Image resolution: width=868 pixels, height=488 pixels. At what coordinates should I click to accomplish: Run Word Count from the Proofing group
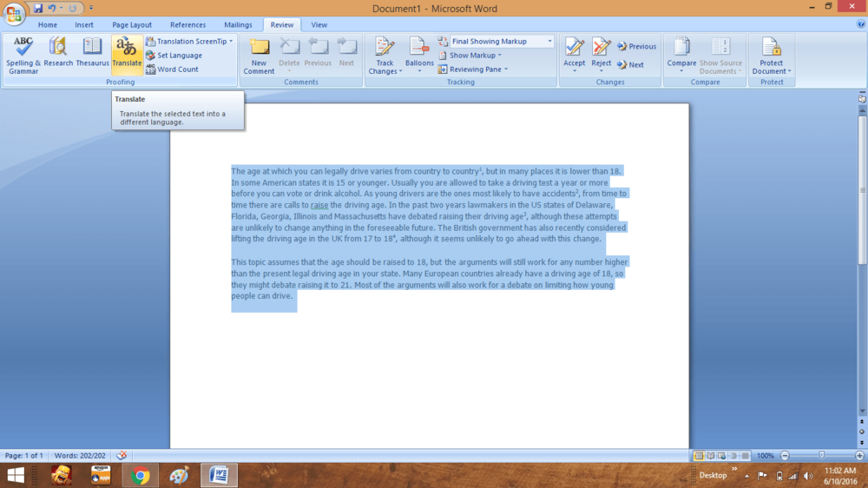[172, 69]
